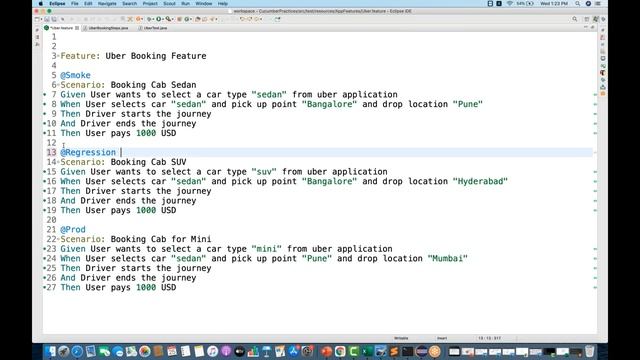Switch to the UberTest.java tab

coord(153,28)
